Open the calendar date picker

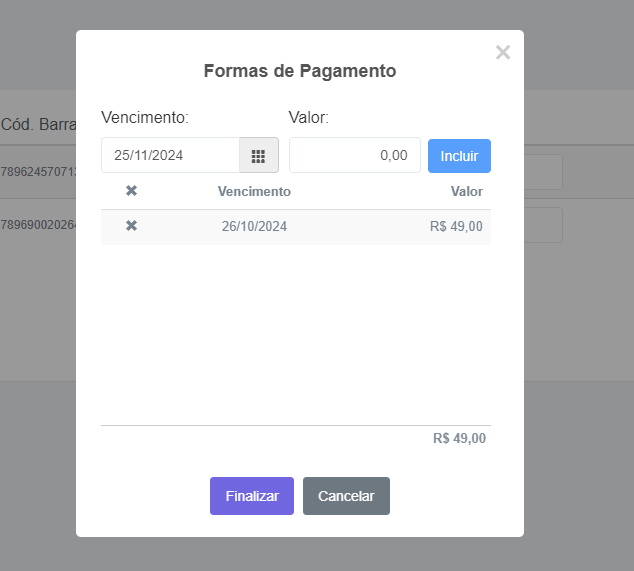point(258,156)
